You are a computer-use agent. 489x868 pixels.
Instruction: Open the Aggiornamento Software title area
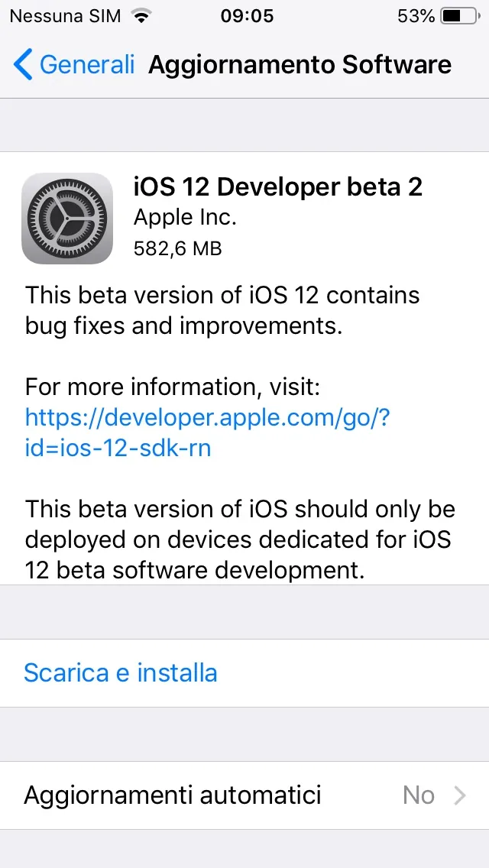click(300, 65)
